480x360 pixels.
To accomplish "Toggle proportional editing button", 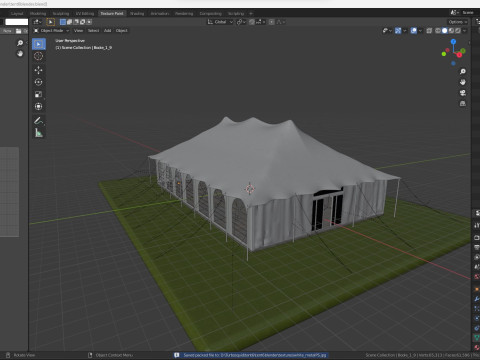I will [x=272, y=22].
